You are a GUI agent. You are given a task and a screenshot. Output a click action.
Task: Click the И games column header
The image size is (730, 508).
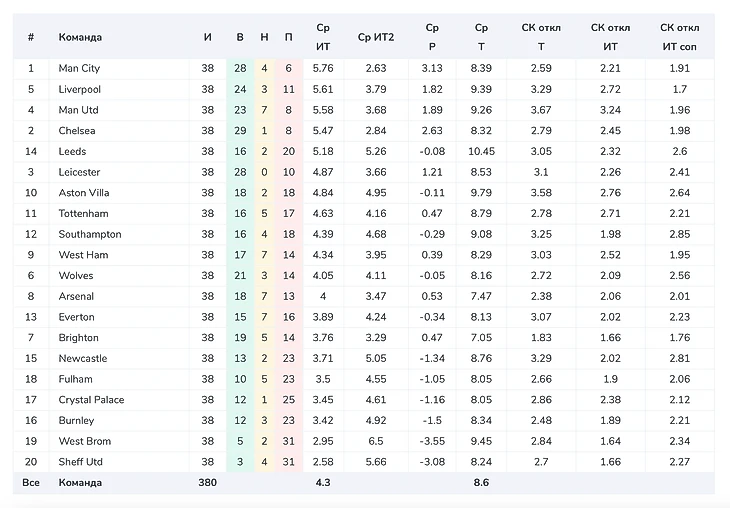click(x=207, y=38)
